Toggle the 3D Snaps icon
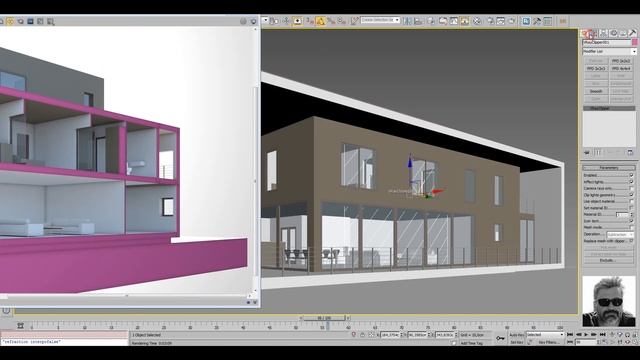The image size is (640, 360). pyautogui.click(x=309, y=21)
